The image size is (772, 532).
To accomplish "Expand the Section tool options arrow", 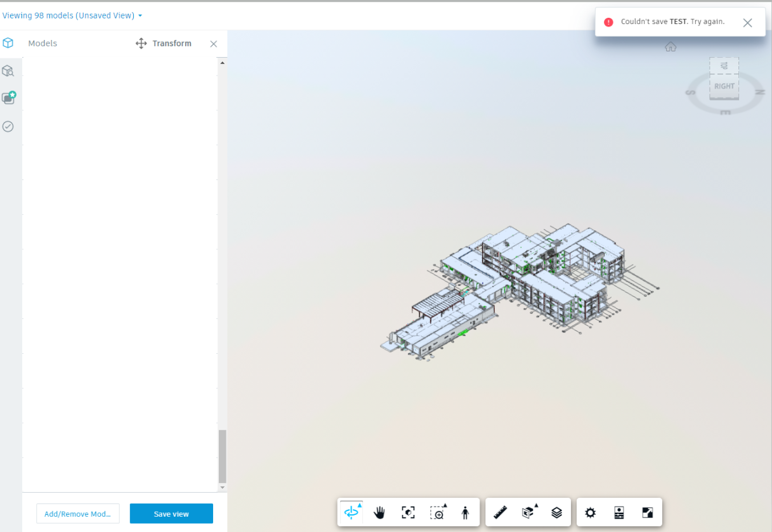I will tap(535, 504).
